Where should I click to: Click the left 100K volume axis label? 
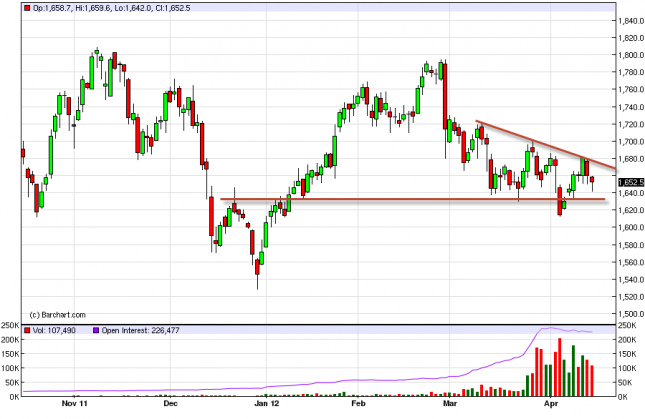coord(10,368)
